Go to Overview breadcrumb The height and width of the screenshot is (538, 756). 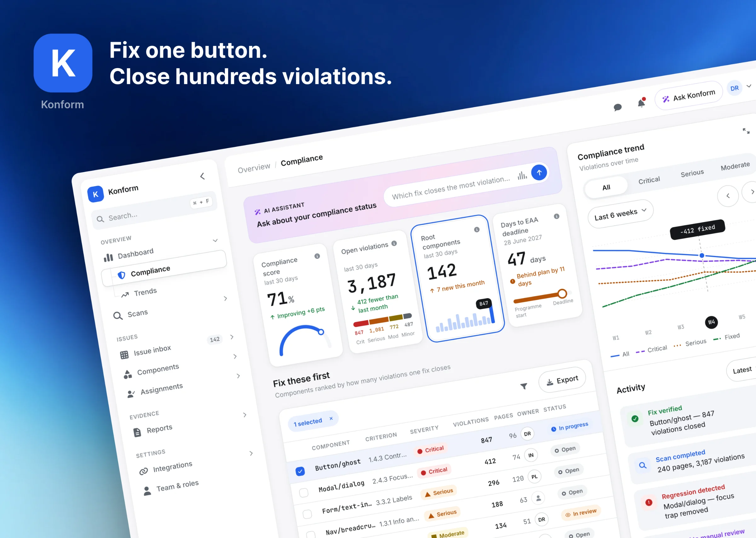tap(254, 168)
